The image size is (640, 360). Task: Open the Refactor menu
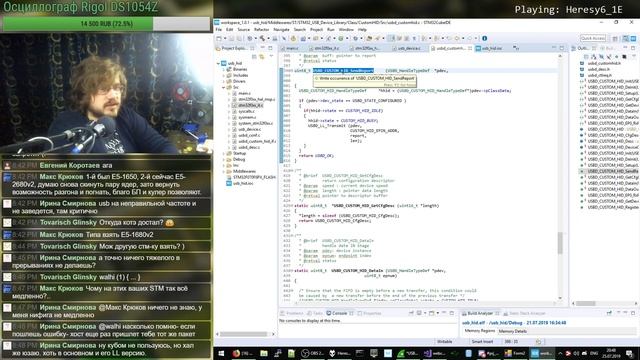pos(262,30)
